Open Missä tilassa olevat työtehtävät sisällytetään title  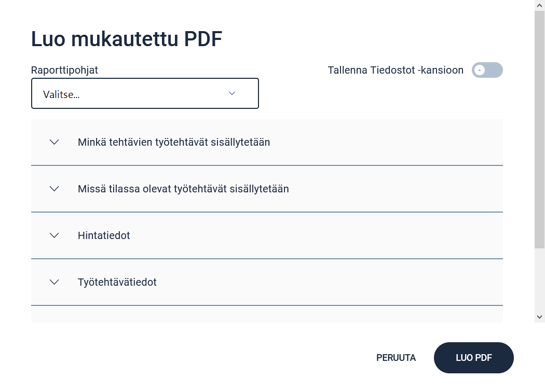click(183, 189)
